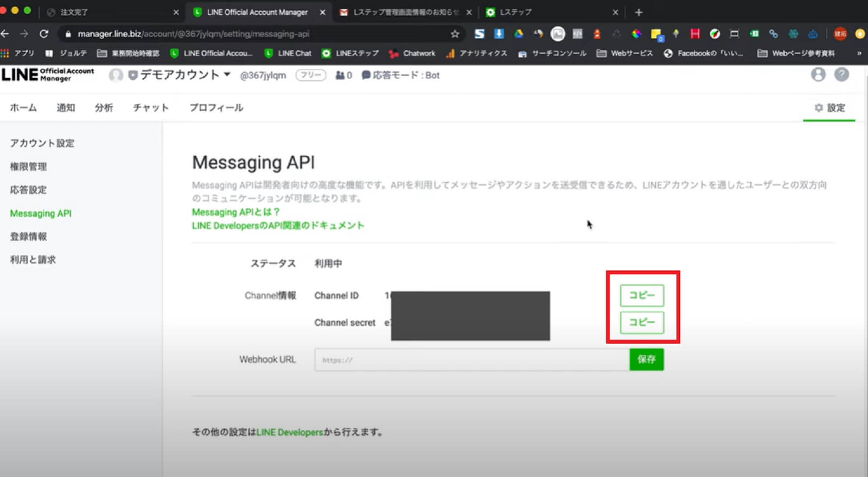This screenshot has width=868, height=477.
Task: Go to the 通知 tab
Action: click(x=66, y=107)
